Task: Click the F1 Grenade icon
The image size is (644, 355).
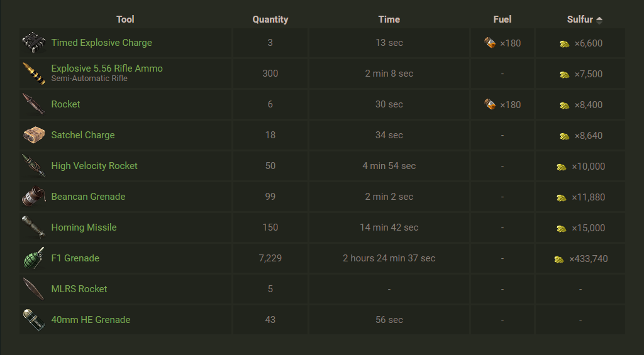Action: coord(33,258)
